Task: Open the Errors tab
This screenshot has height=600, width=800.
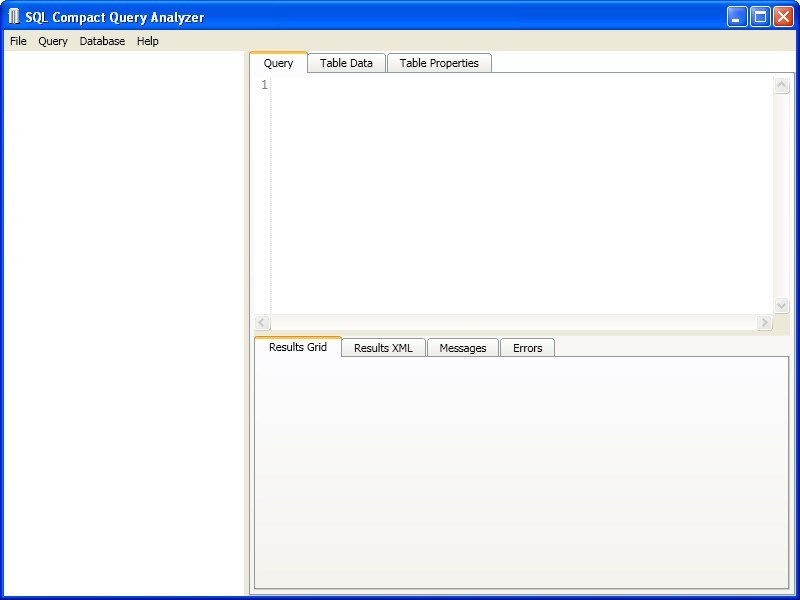Action: tap(528, 348)
